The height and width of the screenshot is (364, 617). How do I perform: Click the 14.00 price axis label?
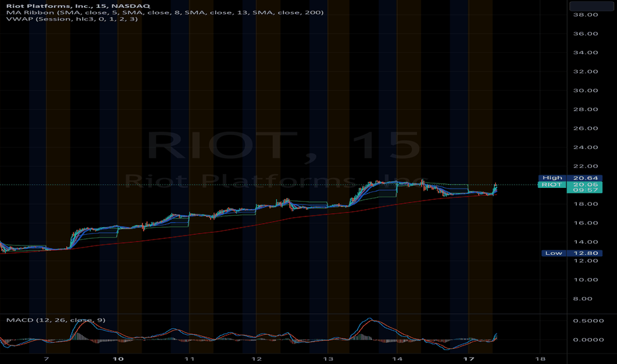pos(585,242)
